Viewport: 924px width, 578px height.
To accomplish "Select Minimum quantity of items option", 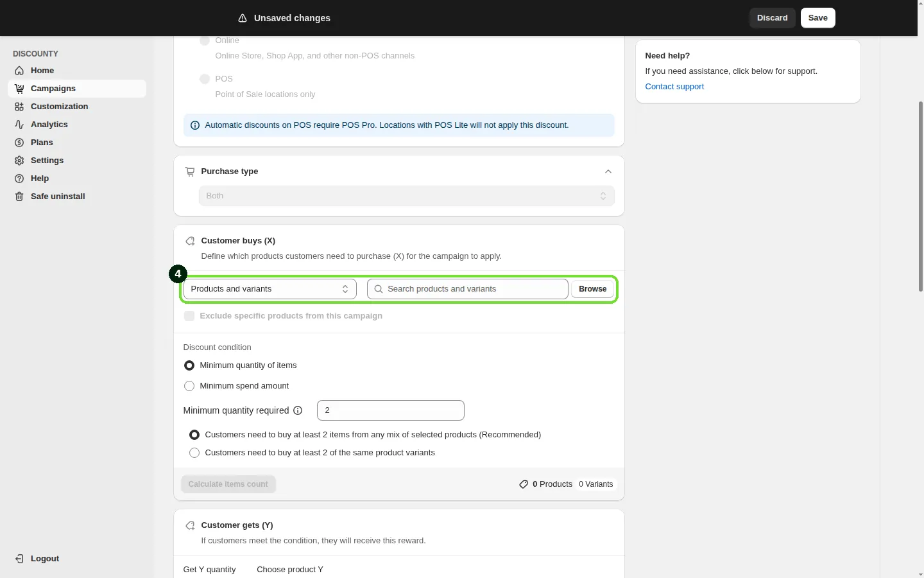I will point(189,365).
